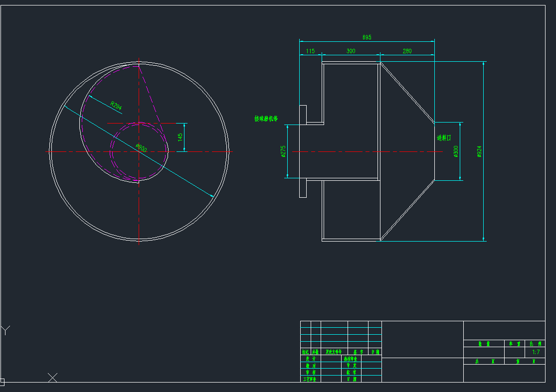Click the 145 offset dimension text
Image resolution: width=556 pixels, height=392 pixels.
click(181, 137)
